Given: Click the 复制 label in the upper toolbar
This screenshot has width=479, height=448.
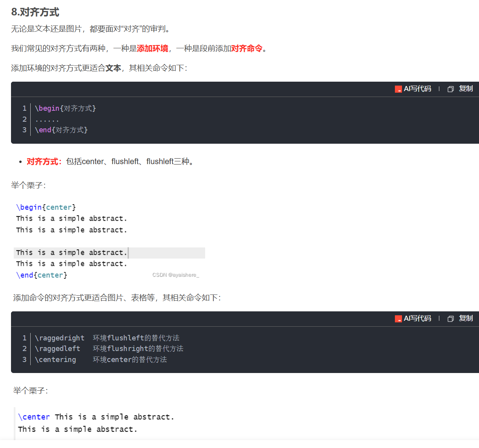Looking at the screenshot, I should [x=466, y=89].
